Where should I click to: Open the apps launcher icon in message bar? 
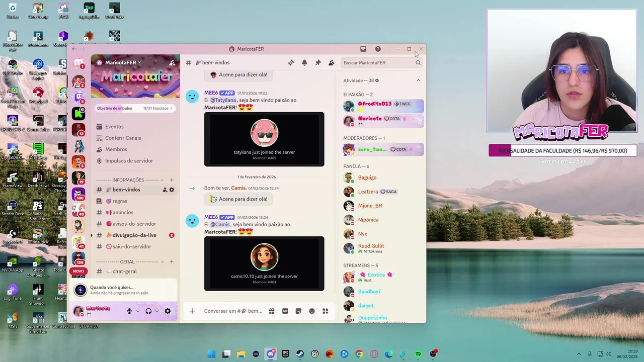pos(325,311)
